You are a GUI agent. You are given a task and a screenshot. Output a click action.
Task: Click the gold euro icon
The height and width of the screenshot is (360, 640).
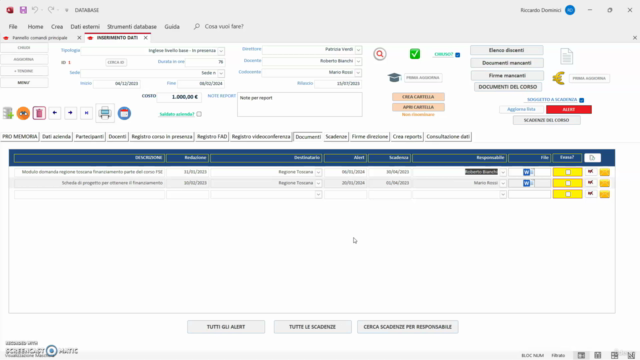pos(559,78)
